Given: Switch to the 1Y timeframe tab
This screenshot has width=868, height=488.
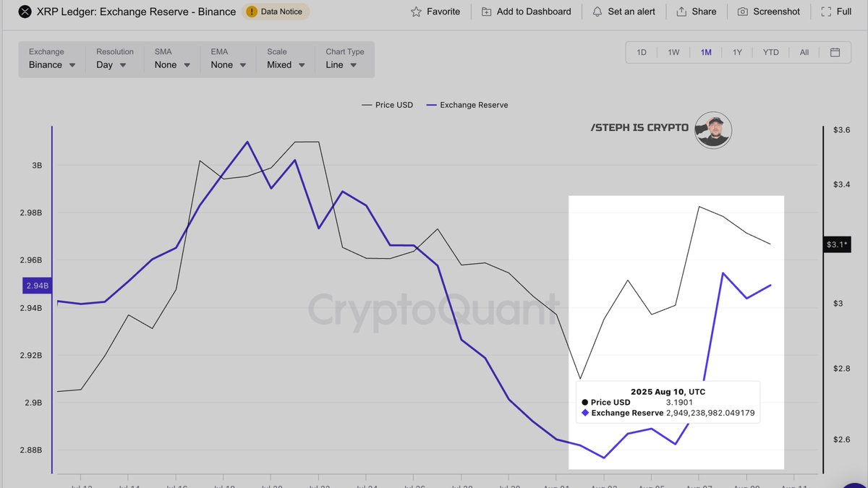Looking at the screenshot, I should pos(738,52).
